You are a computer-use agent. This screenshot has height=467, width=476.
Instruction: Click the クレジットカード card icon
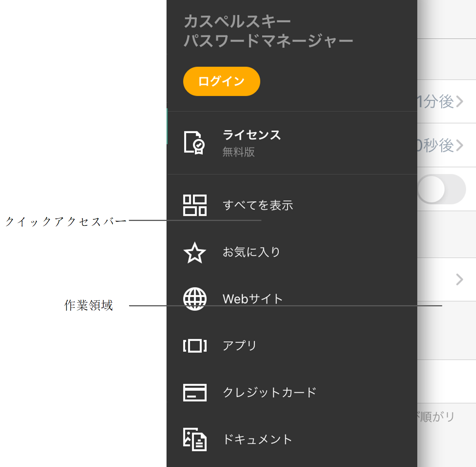[x=195, y=392]
